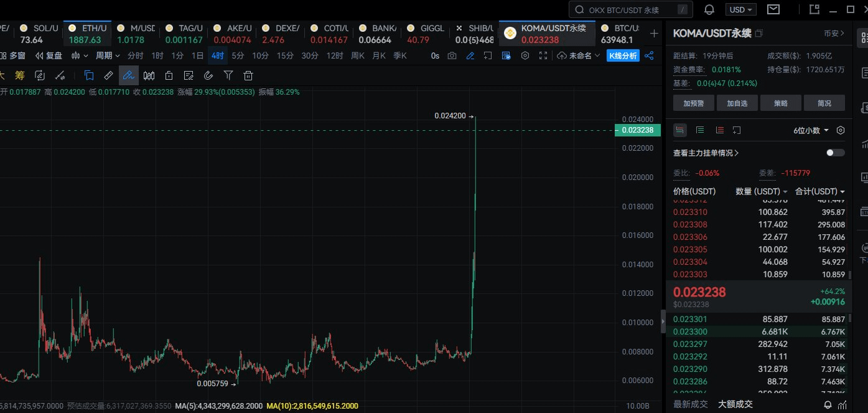Select the 15分 timeframe
This screenshot has height=413, width=868.
point(285,55)
